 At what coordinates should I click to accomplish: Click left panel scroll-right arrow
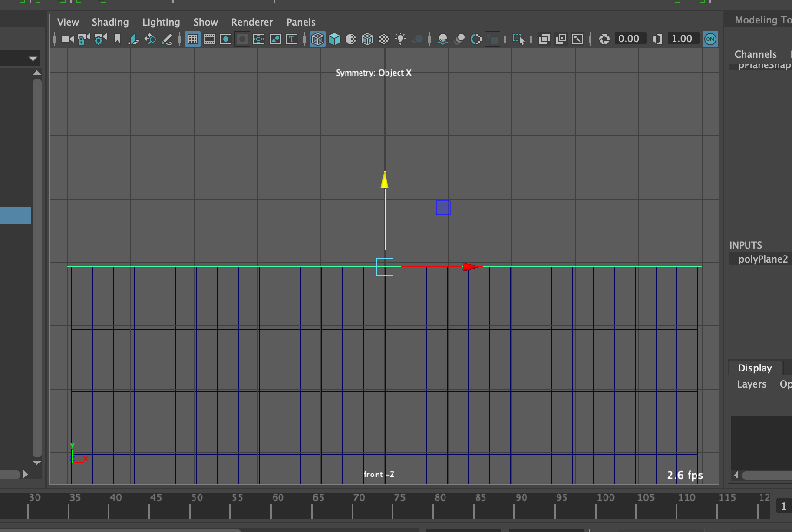tap(26, 474)
